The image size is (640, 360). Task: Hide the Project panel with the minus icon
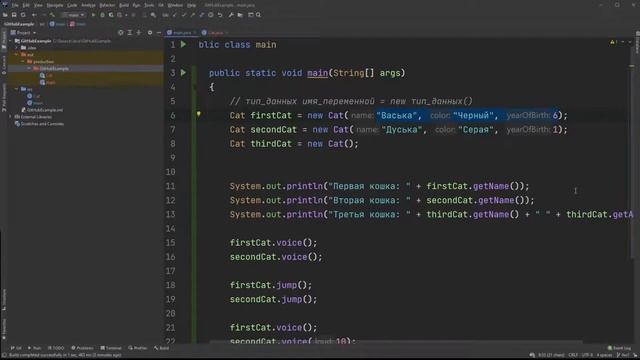coord(159,33)
